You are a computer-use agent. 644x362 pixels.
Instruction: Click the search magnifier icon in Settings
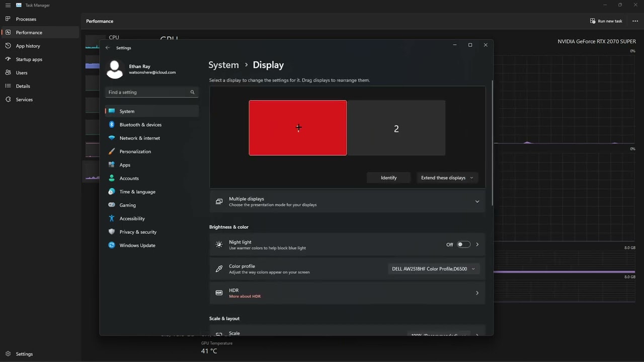[x=192, y=93]
